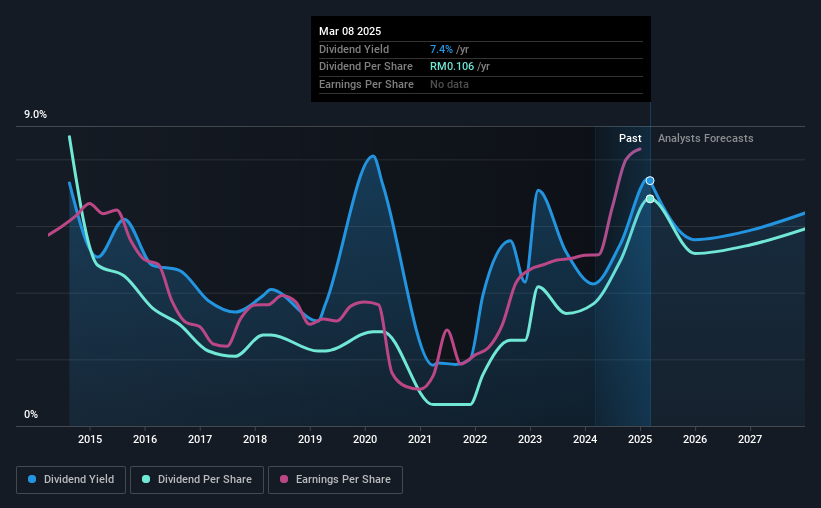The image size is (821, 508).
Task: Click the tooltip 'Earnings Per Share' row label
Action: coord(366,84)
